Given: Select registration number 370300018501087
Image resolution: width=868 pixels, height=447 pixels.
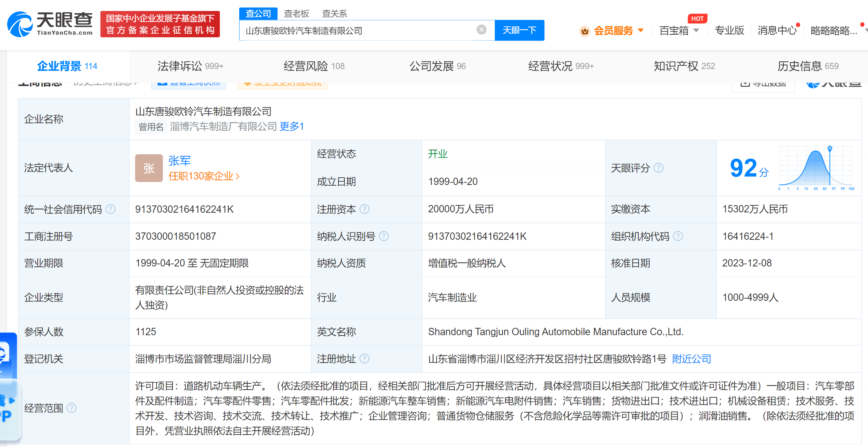Looking at the screenshot, I should click(176, 236).
